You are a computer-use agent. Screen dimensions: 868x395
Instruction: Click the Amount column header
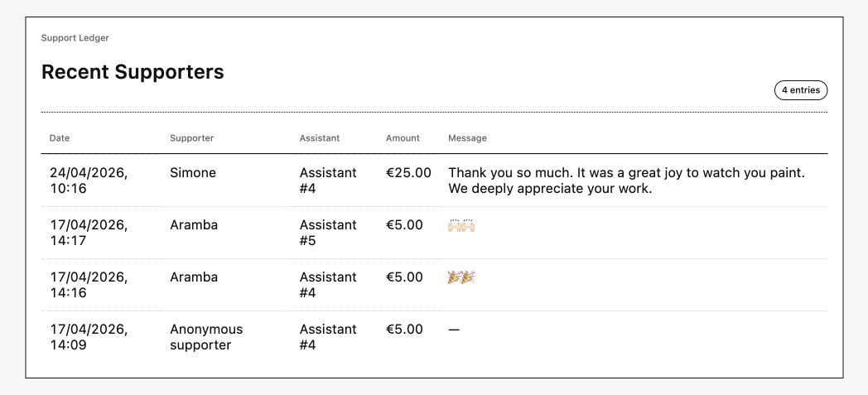(403, 138)
